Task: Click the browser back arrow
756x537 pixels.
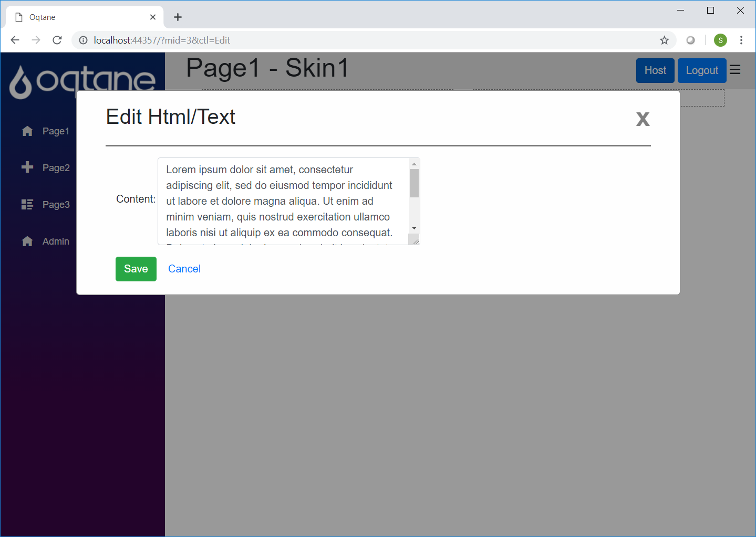Action: pos(15,40)
